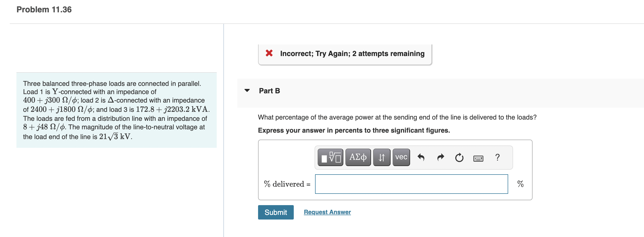Reset the answer field with circular arrow icon
The width and height of the screenshot is (644, 237).
point(459,157)
